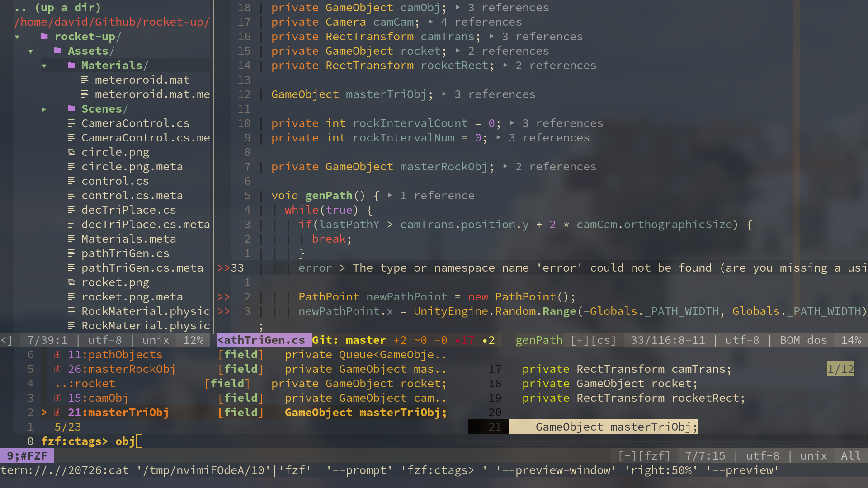The width and height of the screenshot is (868, 488).
Task: Click the control.cs file icon
Action: point(71,181)
